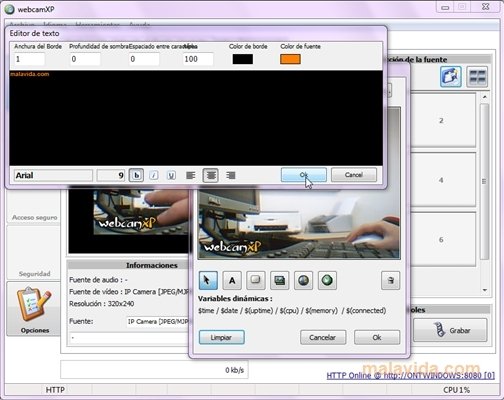Click the multi-source grid view icon
The image size is (504, 400).
coord(477,77)
